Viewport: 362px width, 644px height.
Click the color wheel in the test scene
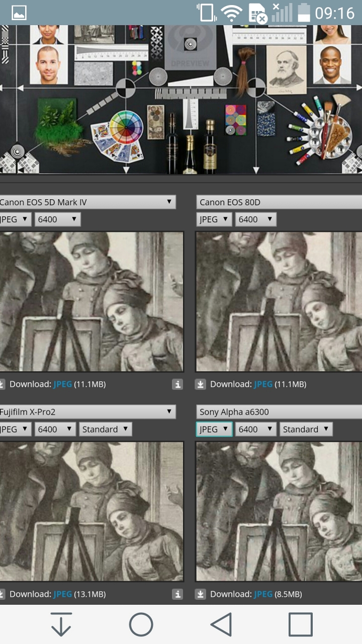click(126, 128)
